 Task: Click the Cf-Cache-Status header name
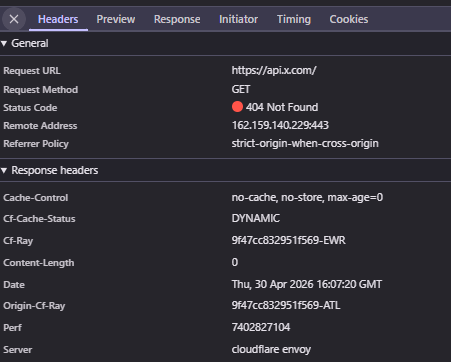click(x=39, y=219)
